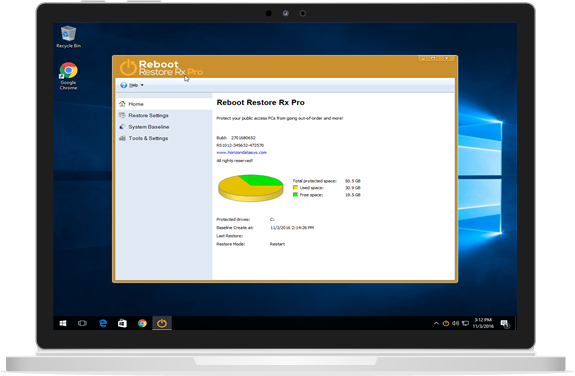Image resolution: width=575 pixels, height=376 pixels.
Task: Launch Microsoft Edge from the taskbar
Action: point(103,323)
